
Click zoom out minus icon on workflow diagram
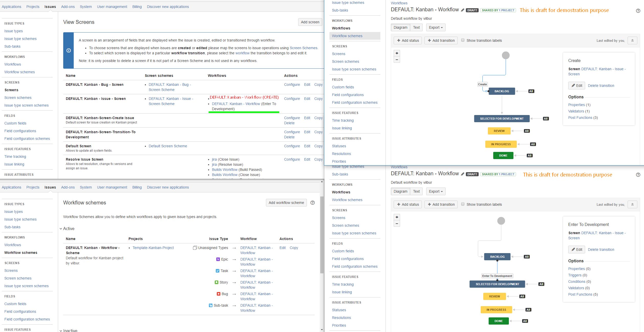coord(397,59)
